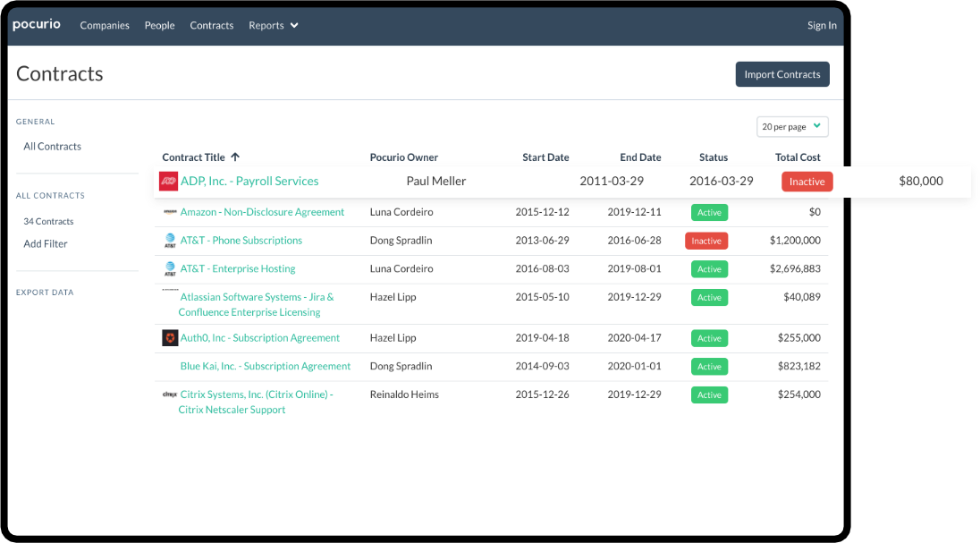Click end date 2020-01-01
980x543 pixels.
tap(634, 366)
